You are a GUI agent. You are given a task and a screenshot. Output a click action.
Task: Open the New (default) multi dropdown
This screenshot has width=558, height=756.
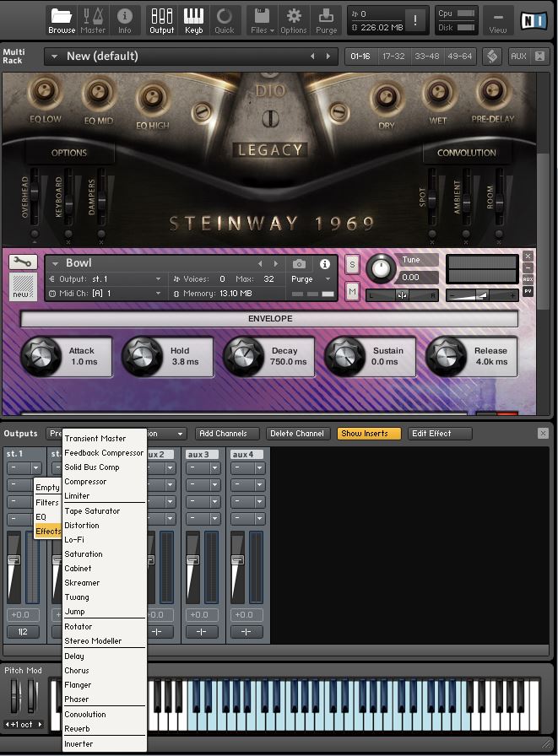pyautogui.click(x=55, y=57)
